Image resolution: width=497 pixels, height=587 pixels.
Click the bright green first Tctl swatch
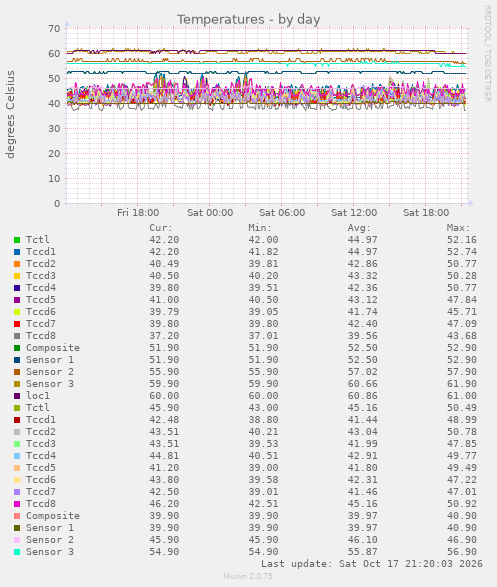tap(17, 240)
